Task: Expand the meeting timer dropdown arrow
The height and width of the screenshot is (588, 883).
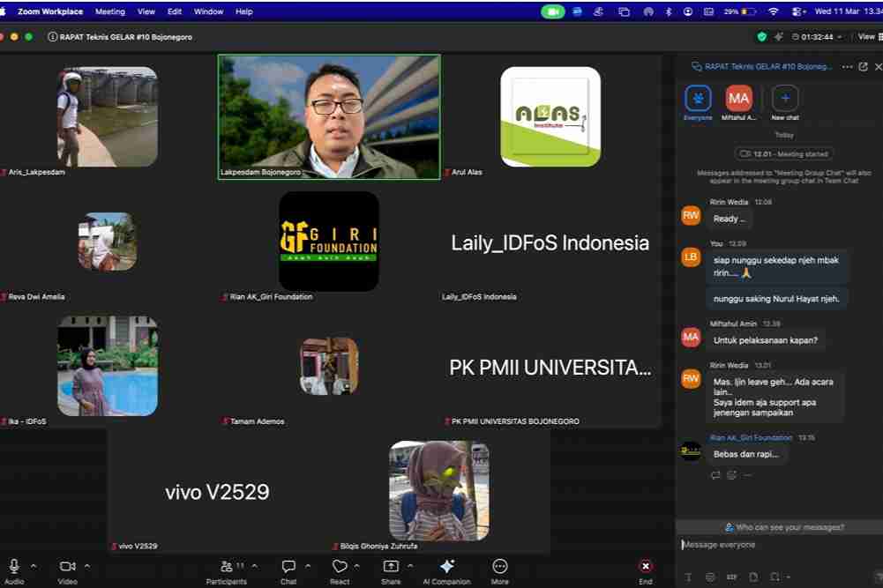Action: [840, 37]
